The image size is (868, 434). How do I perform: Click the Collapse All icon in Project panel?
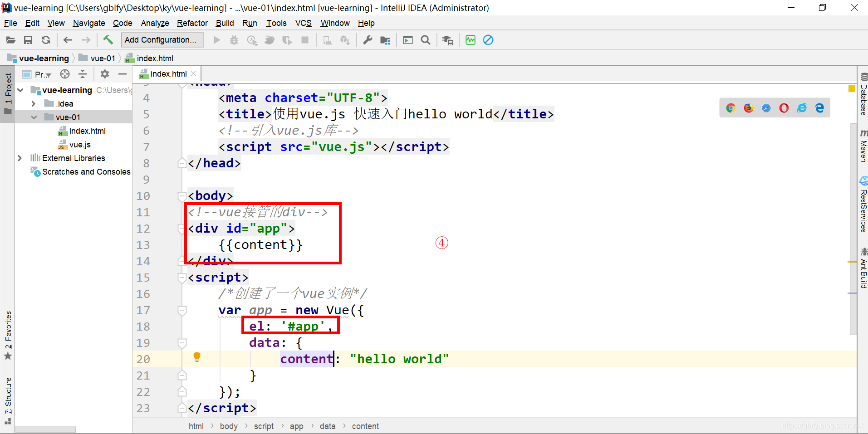(x=83, y=74)
